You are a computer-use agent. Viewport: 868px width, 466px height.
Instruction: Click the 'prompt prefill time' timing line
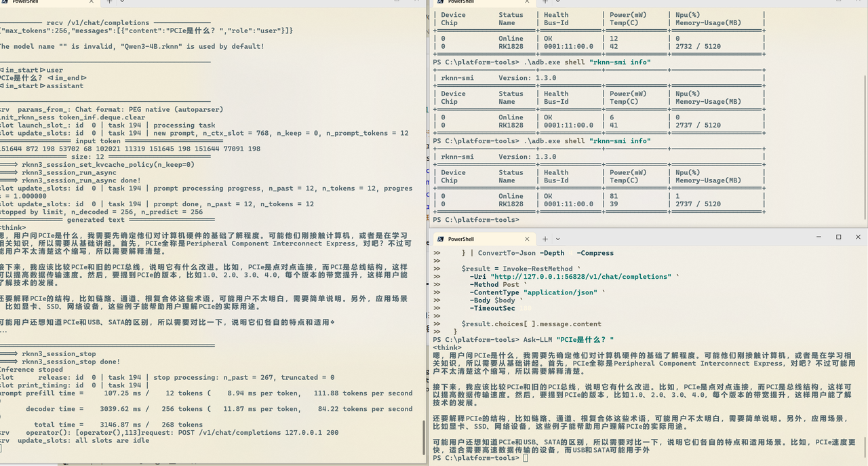coord(206,393)
